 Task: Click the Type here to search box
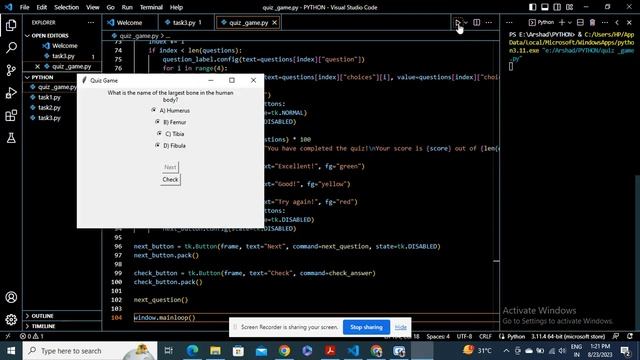[x=90, y=351]
